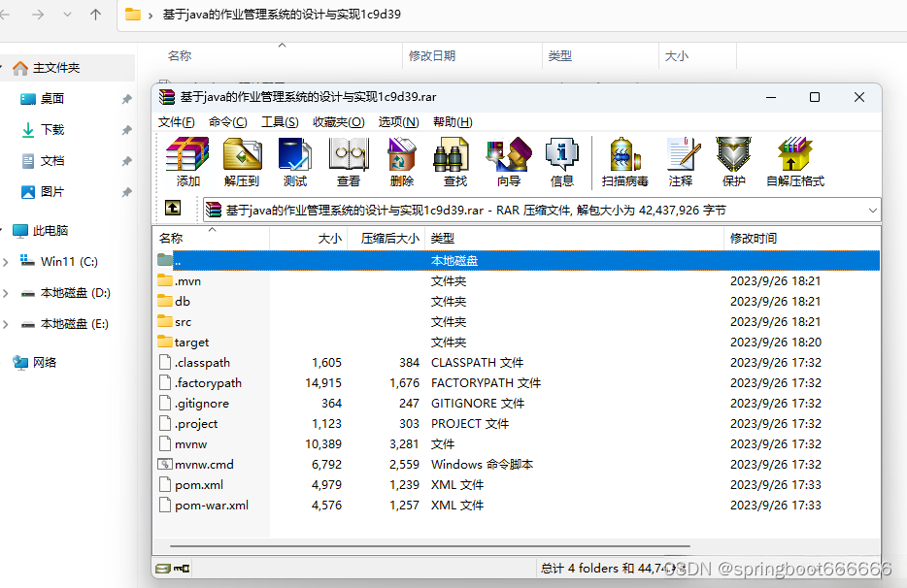Open Documents (文档) in sidebar
Screen dimensions: 907x588
52,161
